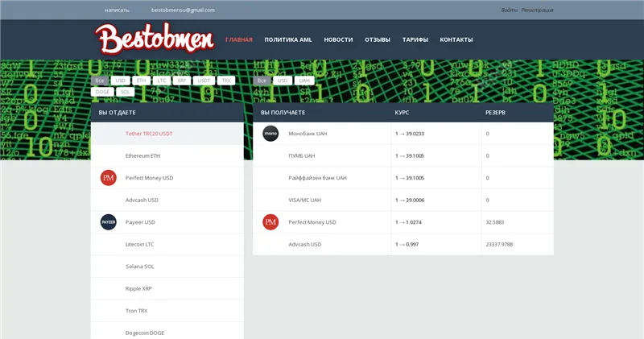Click the ВЫ ПОЛУЧАЕТЕ header

283,113
